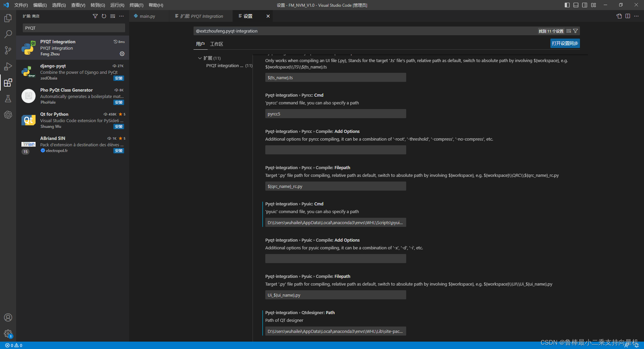Open the 运行(R) menu
The width and height of the screenshot is (644, 349).
point(117,5)
